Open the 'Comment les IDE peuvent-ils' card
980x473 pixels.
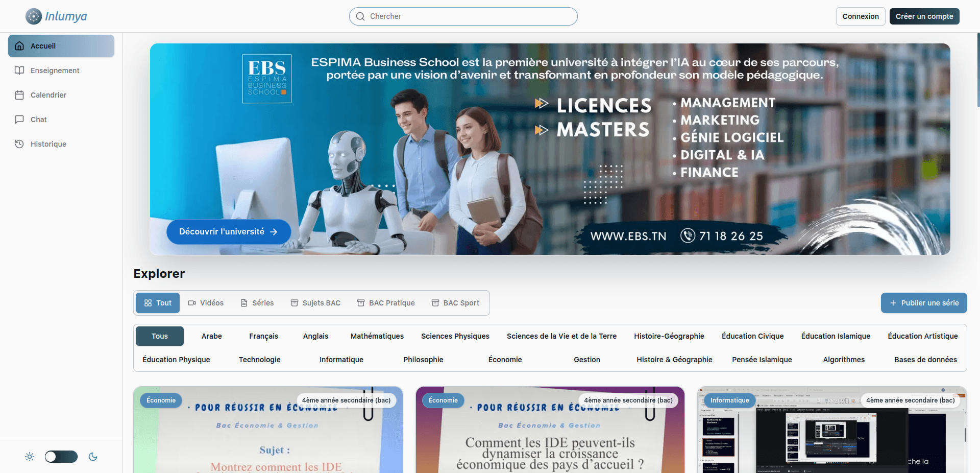pos(550,430)
